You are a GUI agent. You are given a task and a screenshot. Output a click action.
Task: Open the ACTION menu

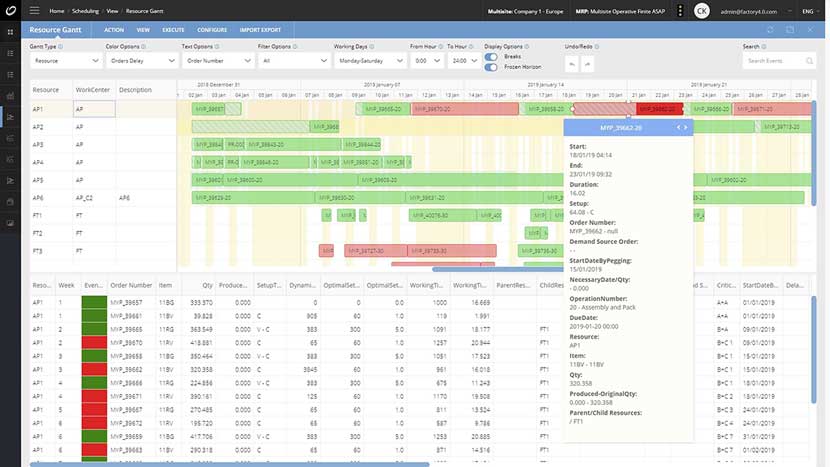(x=114, y=30)
